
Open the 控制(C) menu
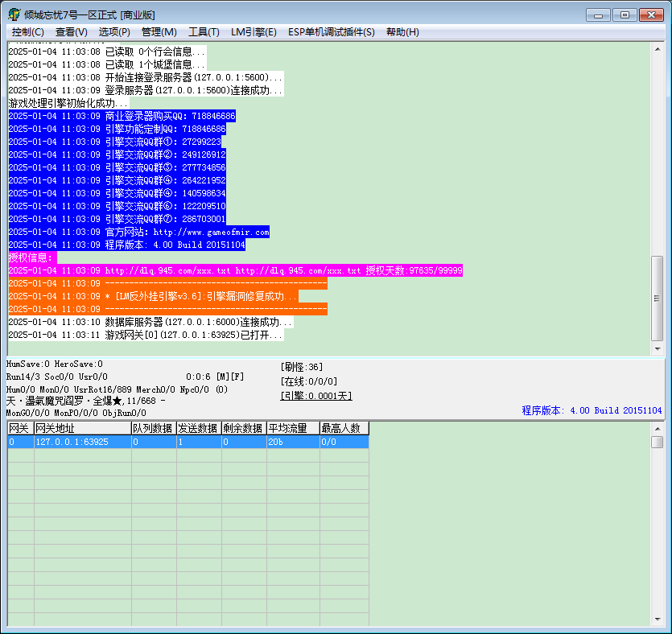click(28, 32)
